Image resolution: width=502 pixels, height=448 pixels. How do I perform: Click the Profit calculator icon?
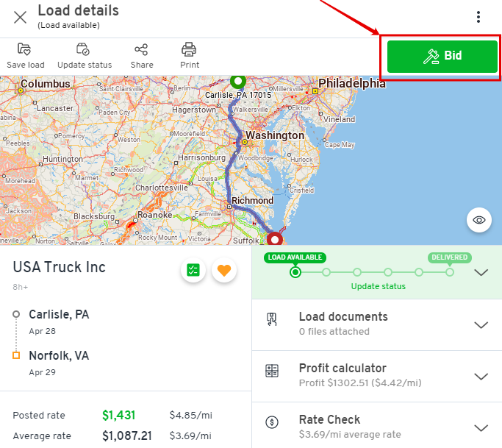pyautogui.click(x=272, y=371)
